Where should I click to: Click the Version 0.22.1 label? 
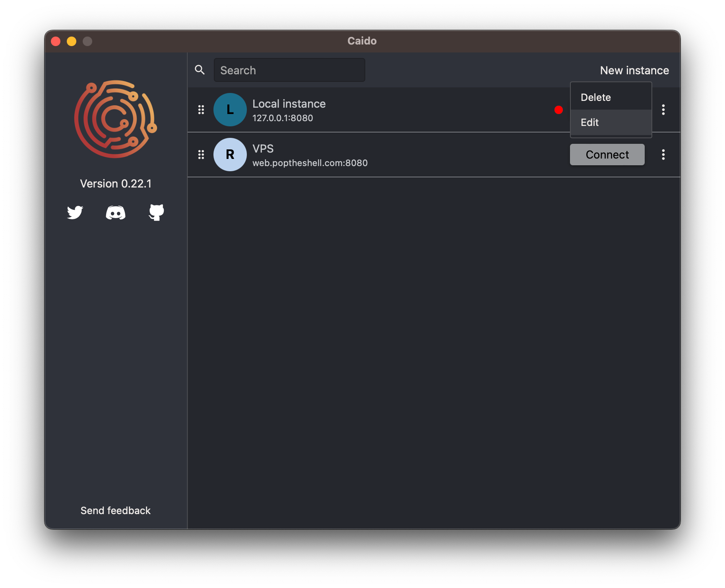click(116, 184)
